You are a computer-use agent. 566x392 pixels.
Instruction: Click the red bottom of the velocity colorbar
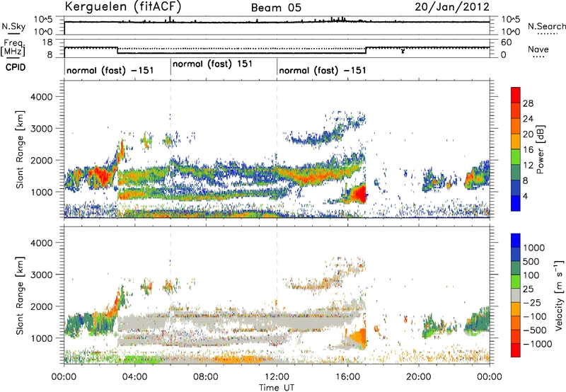pyautogui.click(x=516, y=350)
